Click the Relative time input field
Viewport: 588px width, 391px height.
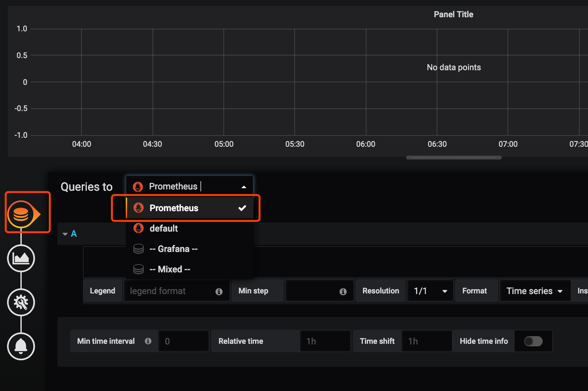pos(325,341)
